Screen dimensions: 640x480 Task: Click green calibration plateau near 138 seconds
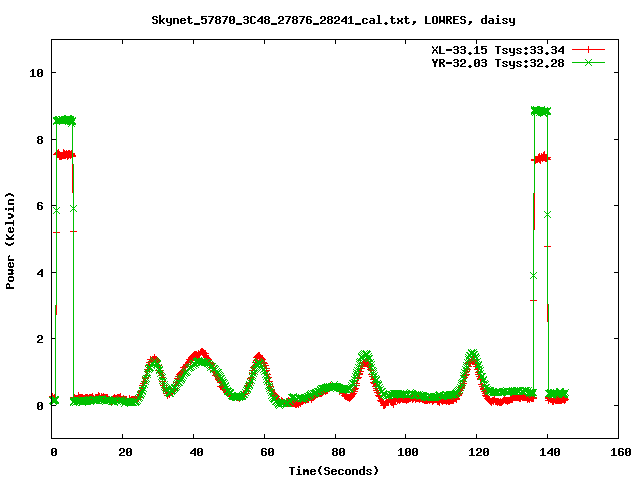pos(541,111)
